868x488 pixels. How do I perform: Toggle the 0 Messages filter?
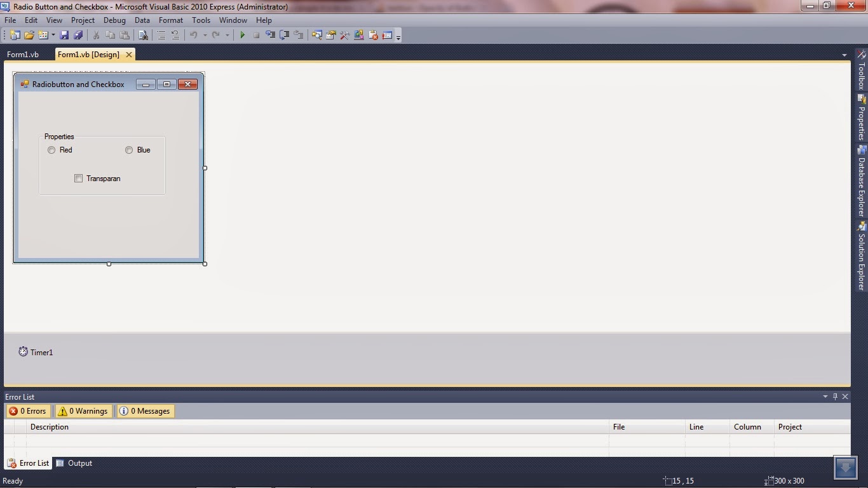[145, 411]
